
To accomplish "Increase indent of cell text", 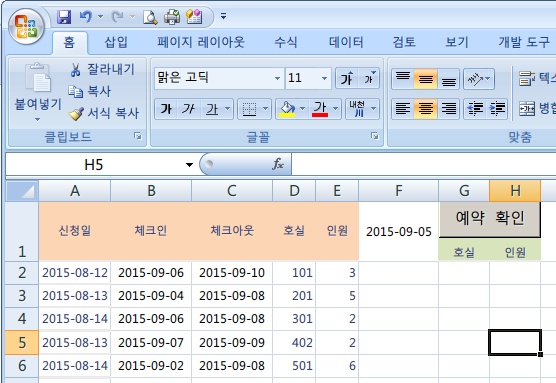I will click(x=497, y=109).
